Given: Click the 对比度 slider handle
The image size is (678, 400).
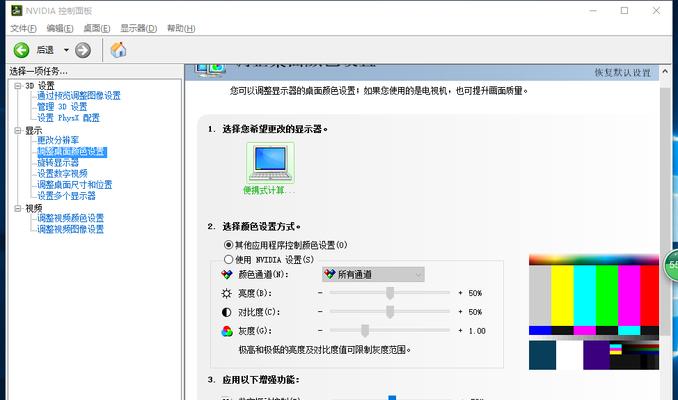Looking at the screenshot, I should point(390,312).
